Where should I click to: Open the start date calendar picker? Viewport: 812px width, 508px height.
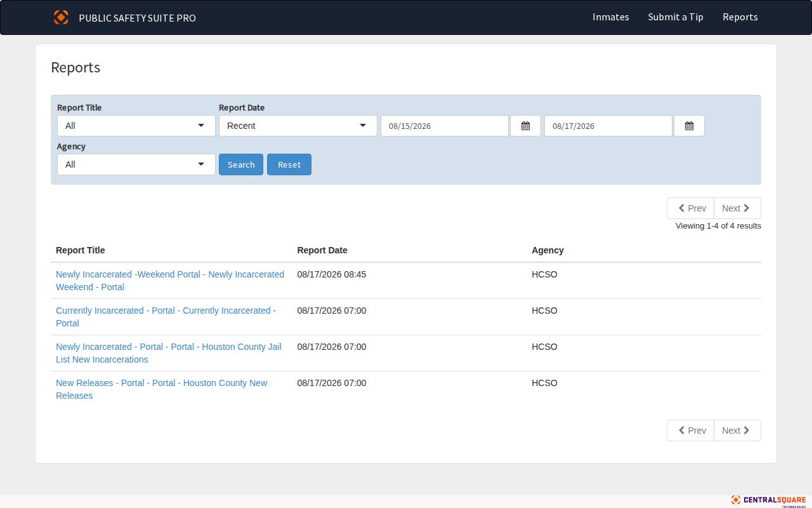(525, 126)
